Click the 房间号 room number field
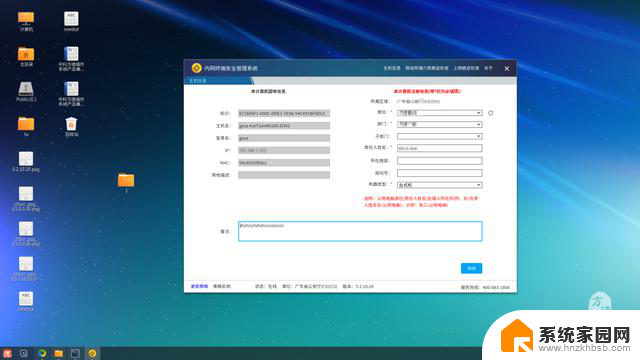Image resolution: width=640 pixels, height=360 pixels. point(440,173)
